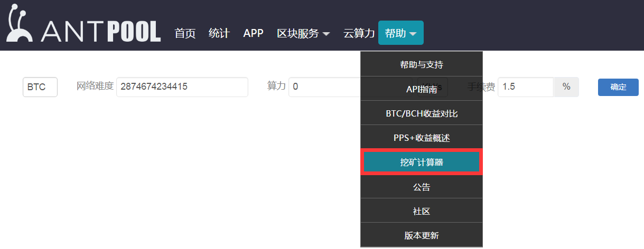This screenshot has width=644, height=249.
Task: Open 公告 announcements from the menu
Action: (421, 187)
